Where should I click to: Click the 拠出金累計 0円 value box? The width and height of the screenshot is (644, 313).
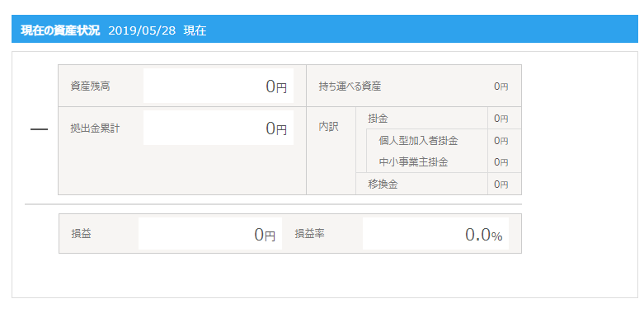click(x=218, y=128)
